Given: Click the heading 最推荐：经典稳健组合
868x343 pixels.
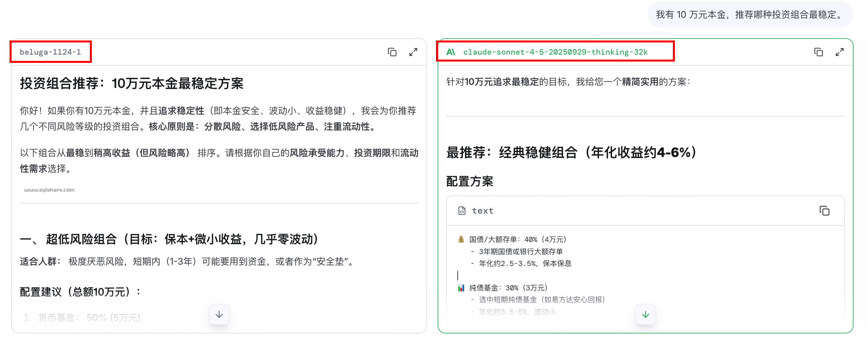Looking at the screenshot, I should 571,153.
